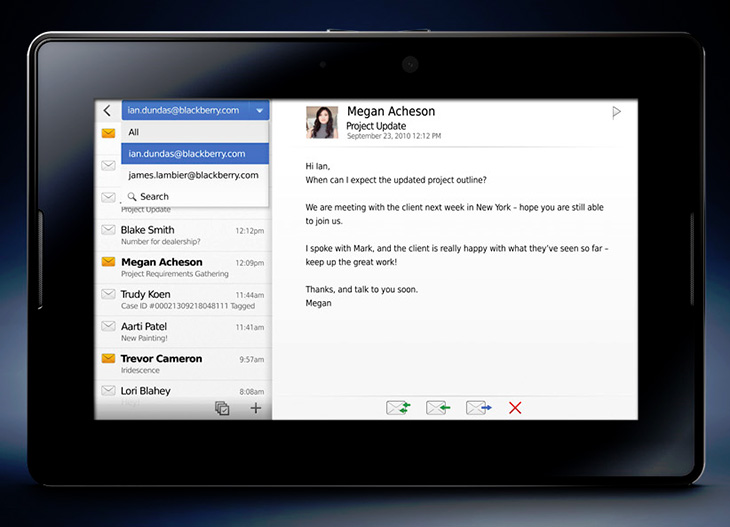Reply all using the double-arrow envelope
Screen dimensions: 730x527
click(x=398, y=408)
